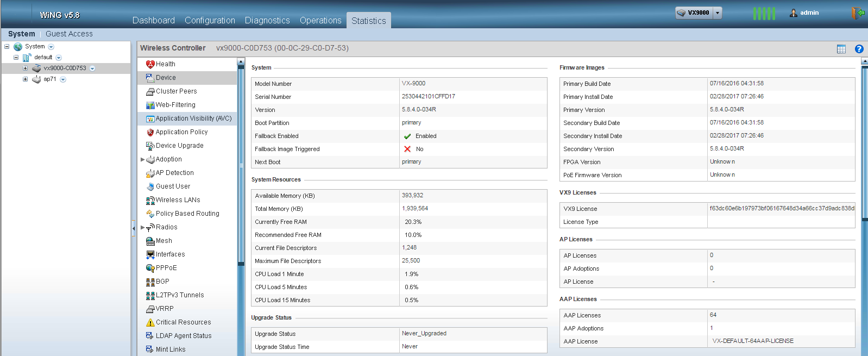Click Total Memory value 1,939,564
The width and height of the screenshot is (868, 356).
click(415, 209)
